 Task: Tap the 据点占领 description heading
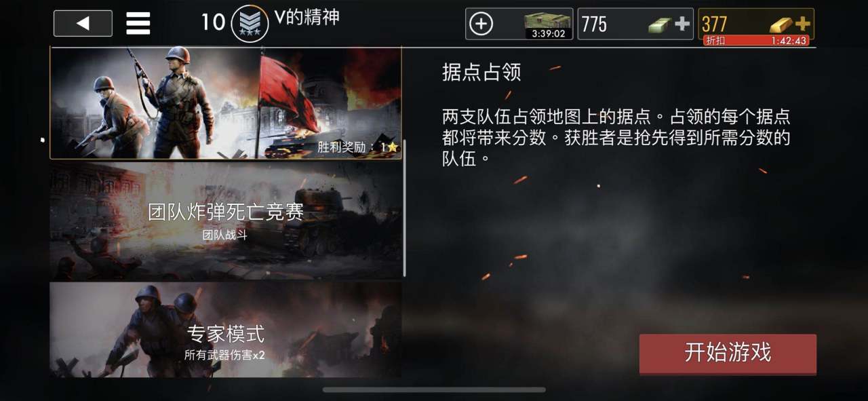[481, 73]
